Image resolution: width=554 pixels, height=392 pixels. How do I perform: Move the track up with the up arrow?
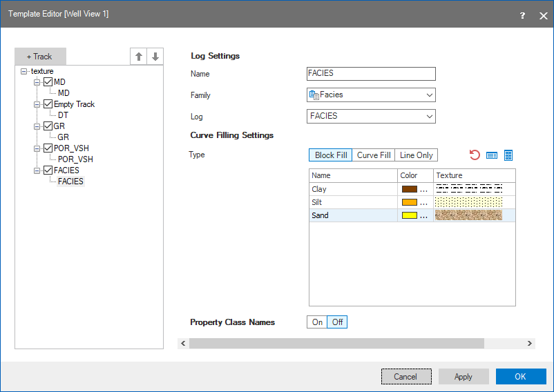(x=139, y=57)
